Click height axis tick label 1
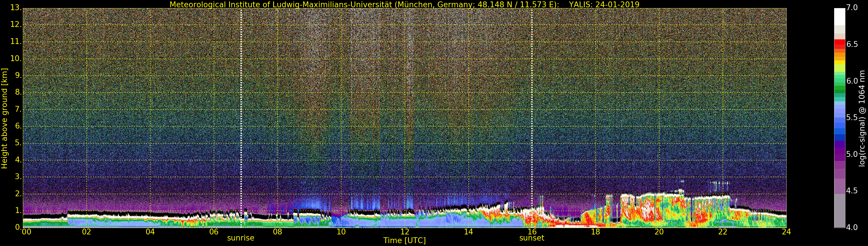The width and height of the screenshot is (868, 246). (x=19, y=210)
